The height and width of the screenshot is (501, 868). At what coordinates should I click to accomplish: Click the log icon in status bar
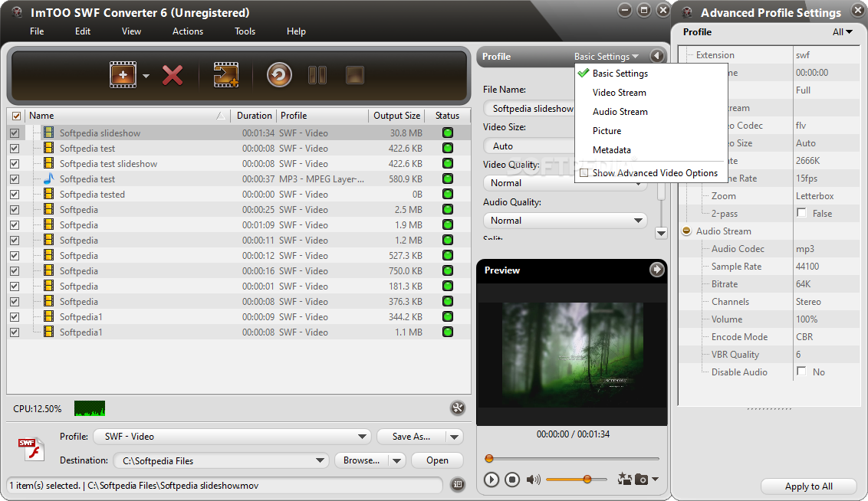[x=457, y=484]
